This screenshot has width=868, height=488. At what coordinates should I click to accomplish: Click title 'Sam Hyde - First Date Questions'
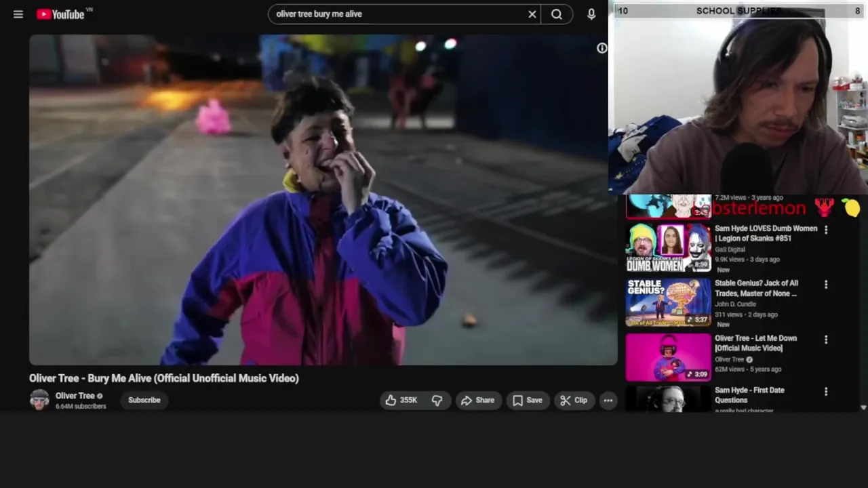pos(749,395)
